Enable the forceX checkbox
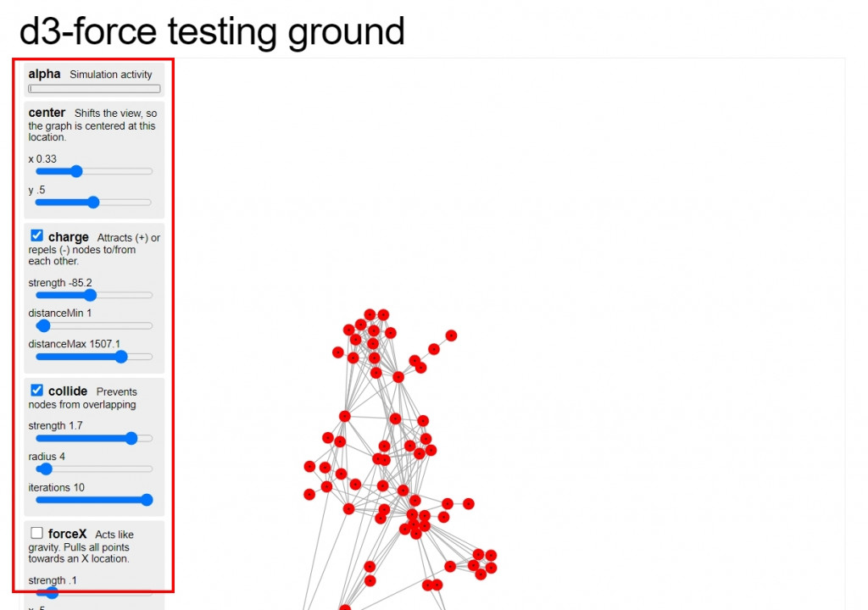 pyautogui.click(x=37, y=533)
